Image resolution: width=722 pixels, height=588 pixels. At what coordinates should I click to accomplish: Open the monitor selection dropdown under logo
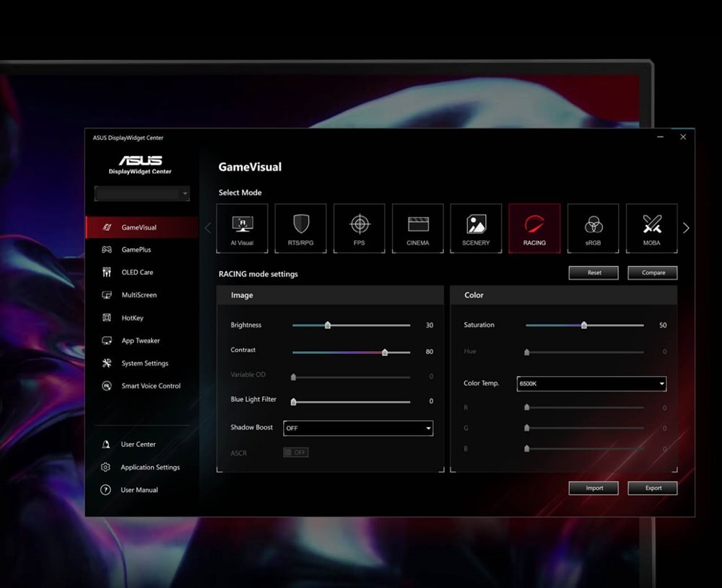click(x=142, y=193)
